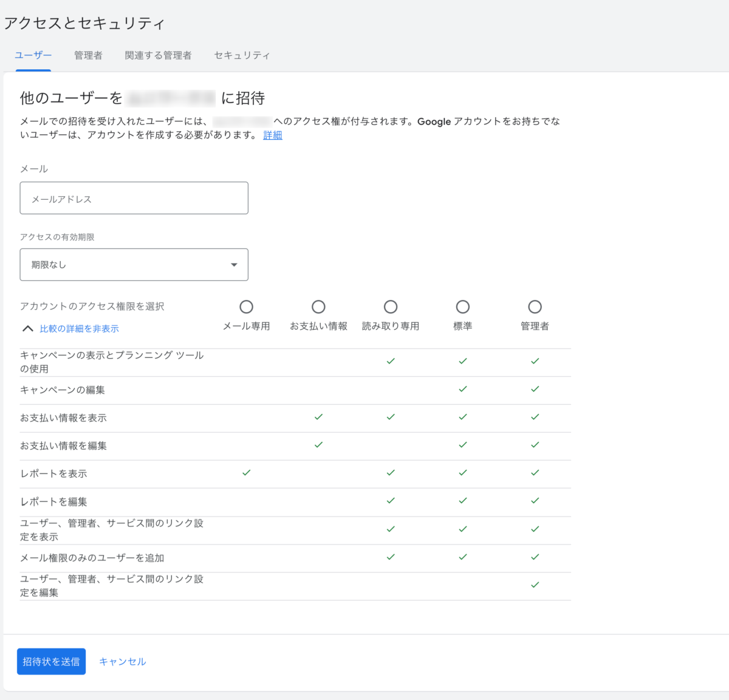Click the お支払い情報 checkmark in お支払い情報を編集 row
This screenshot has width=729, height=700.
coord(318,444)
